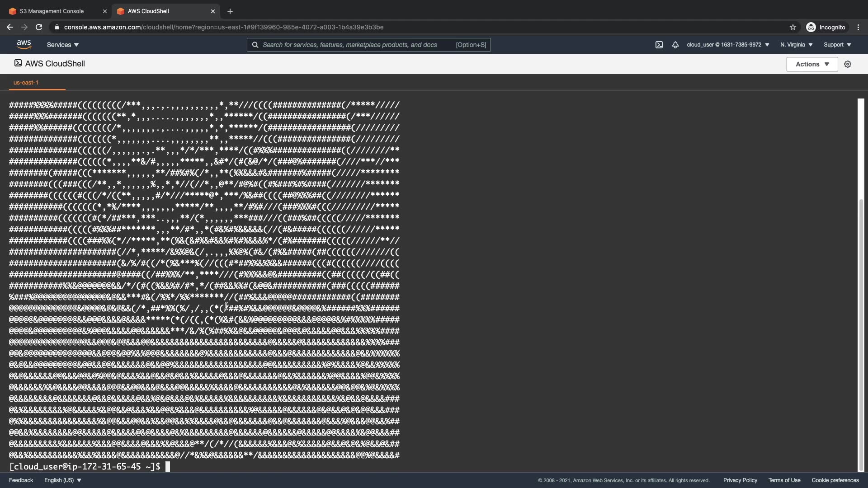
Task: Open the notifications bell icon
Action: pos(675,45)
